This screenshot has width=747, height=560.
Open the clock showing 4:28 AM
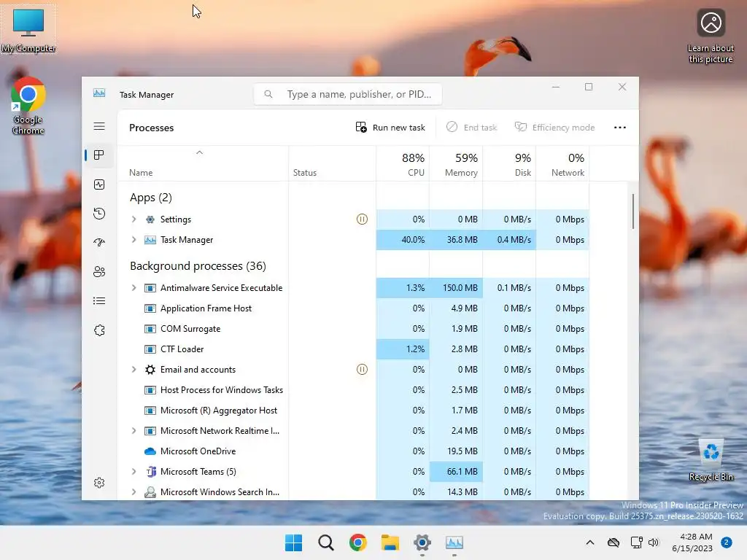tap(692, 542)
